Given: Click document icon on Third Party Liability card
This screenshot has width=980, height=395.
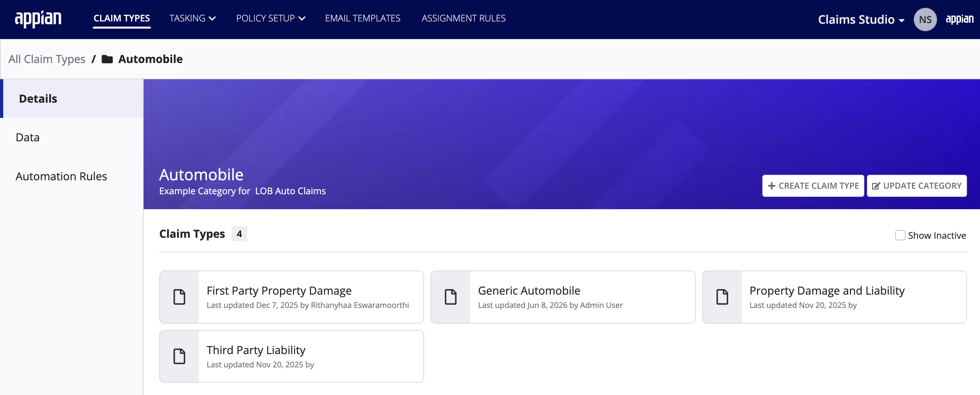Looking at the screenshot, I should pos(179,356).
